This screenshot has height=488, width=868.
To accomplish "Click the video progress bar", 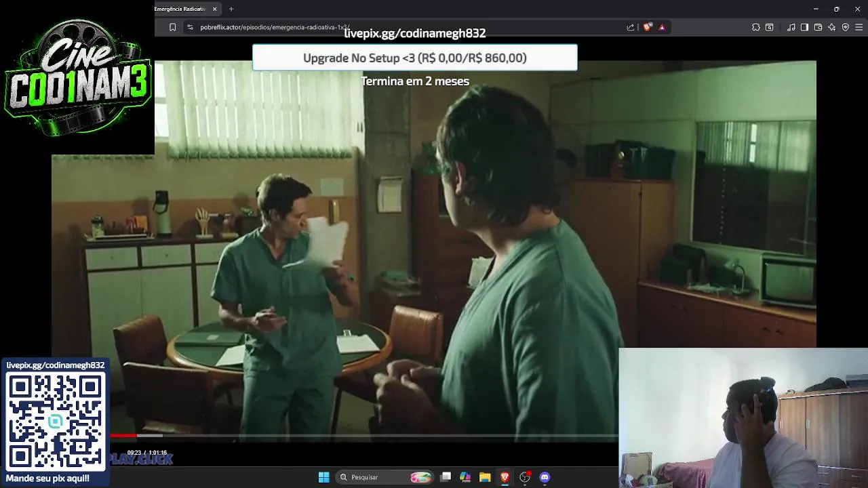I will (364, 436).
